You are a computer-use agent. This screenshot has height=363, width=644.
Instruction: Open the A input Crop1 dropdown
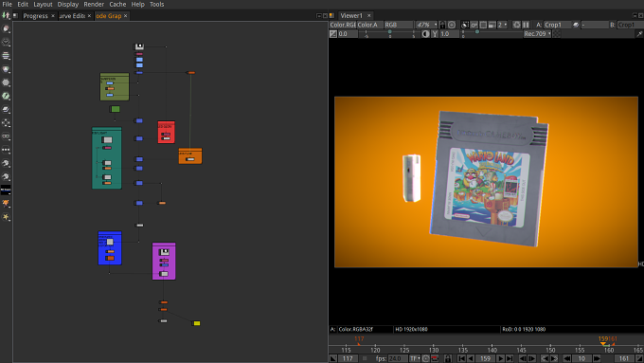click(557, 25)
